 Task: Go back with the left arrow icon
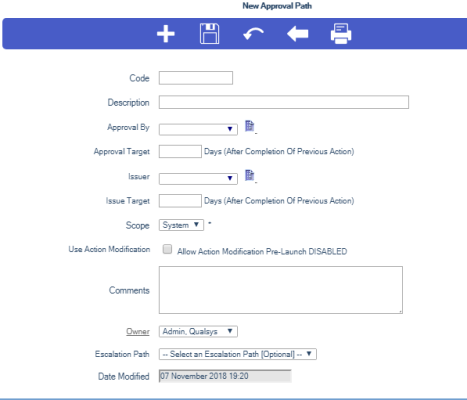pyautogui.click(x=298, y=34)
